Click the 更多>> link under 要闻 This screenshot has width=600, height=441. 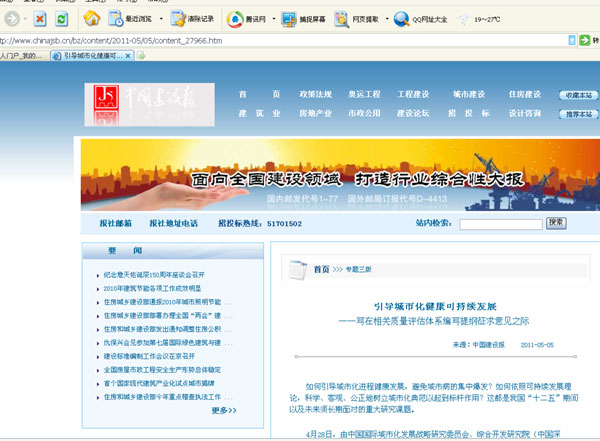click(x=224, y=410)
